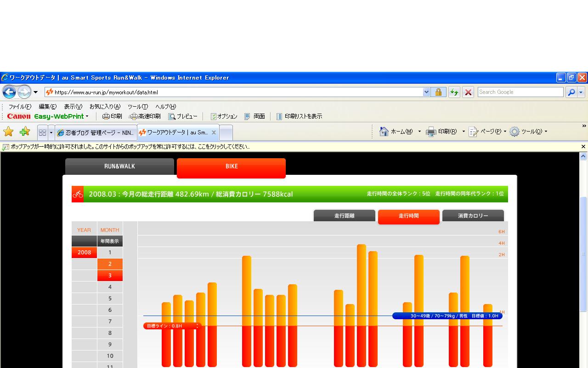The height and width of the screenshot is (368, 588).
Task: Open the tab list dropdown arrow
Action: 51,132
